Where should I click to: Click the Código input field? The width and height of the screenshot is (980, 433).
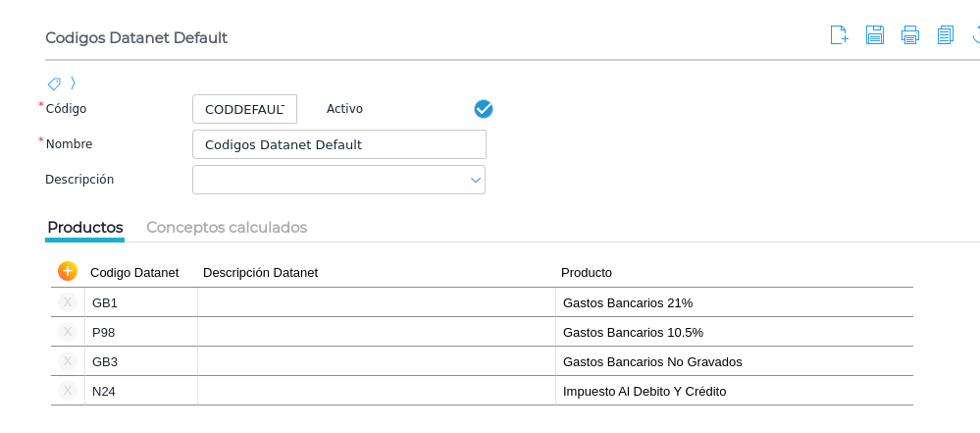244,109
